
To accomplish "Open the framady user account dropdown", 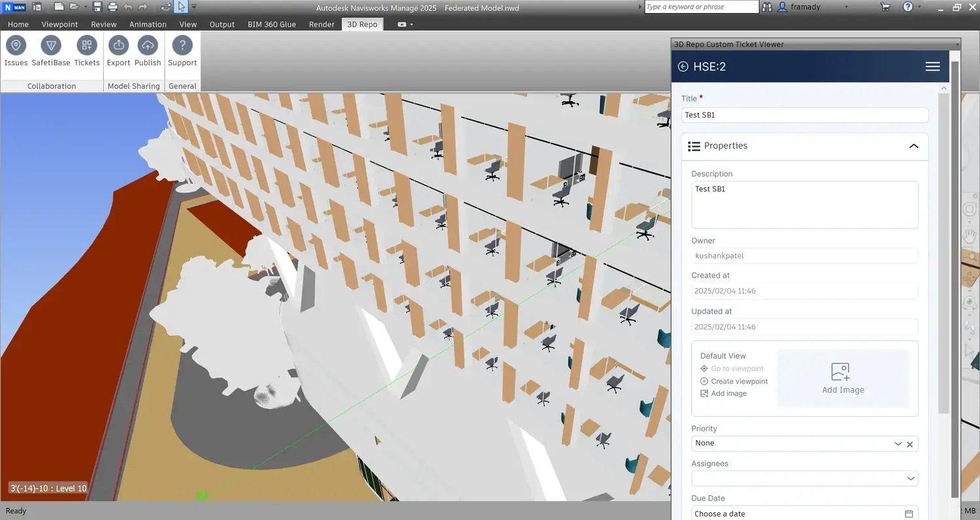I will [847, 7].
